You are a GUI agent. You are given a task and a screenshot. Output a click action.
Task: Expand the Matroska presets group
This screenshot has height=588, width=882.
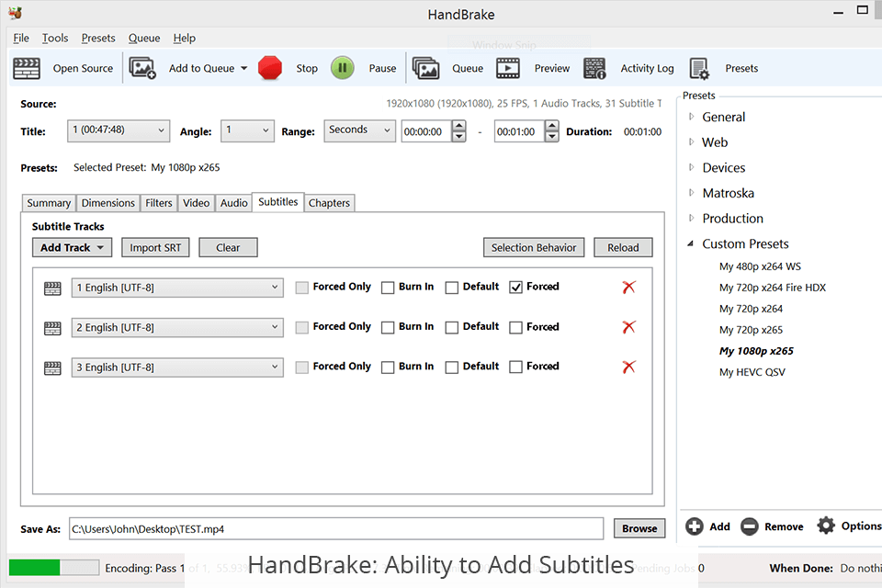click(x=691, y=192)
